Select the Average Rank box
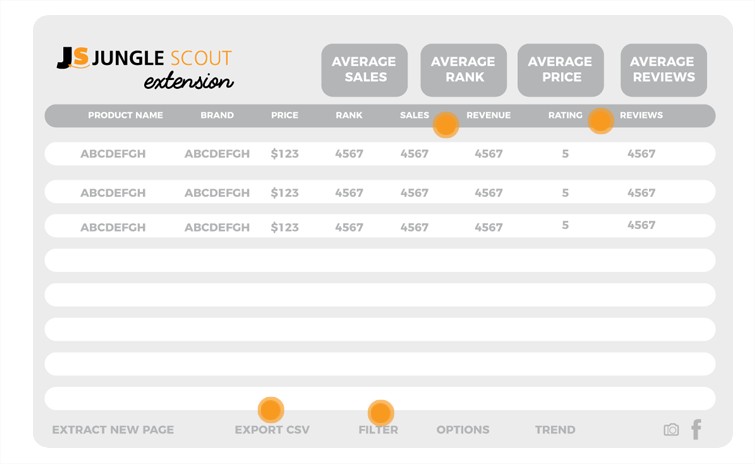Viewport: 755px width, 464px height. (463, 70)
